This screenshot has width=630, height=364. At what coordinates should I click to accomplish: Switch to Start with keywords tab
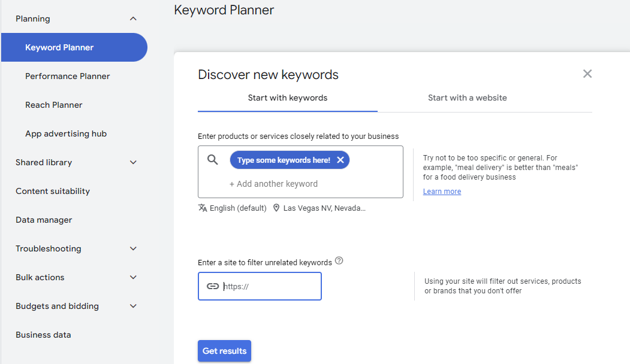[288, 98]
